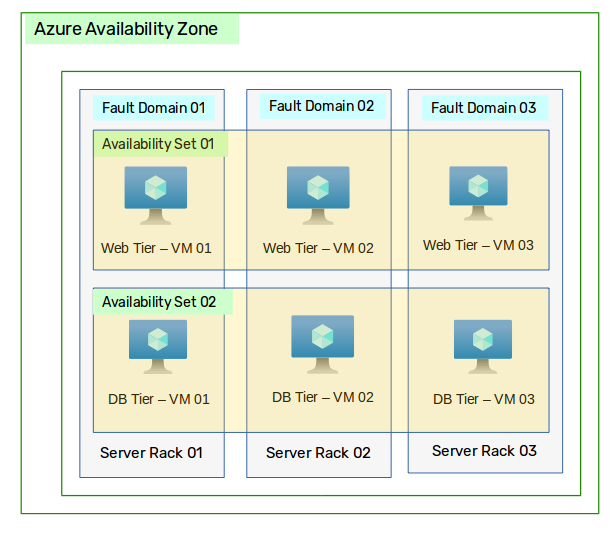Click the Web Tier – VM 01 caption
Viewport: 615px width, 537px height.
[156, 248]
